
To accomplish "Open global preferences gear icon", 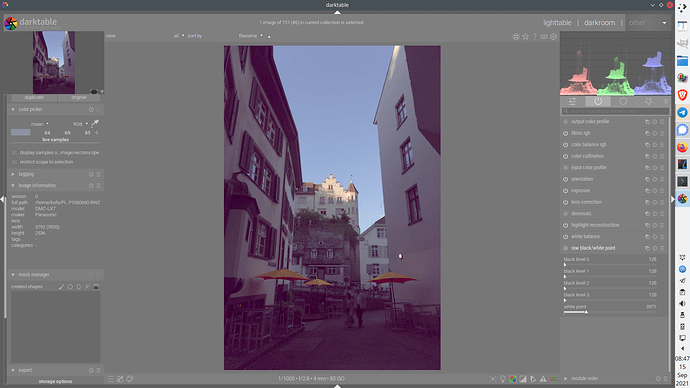I will click(554, 37).
